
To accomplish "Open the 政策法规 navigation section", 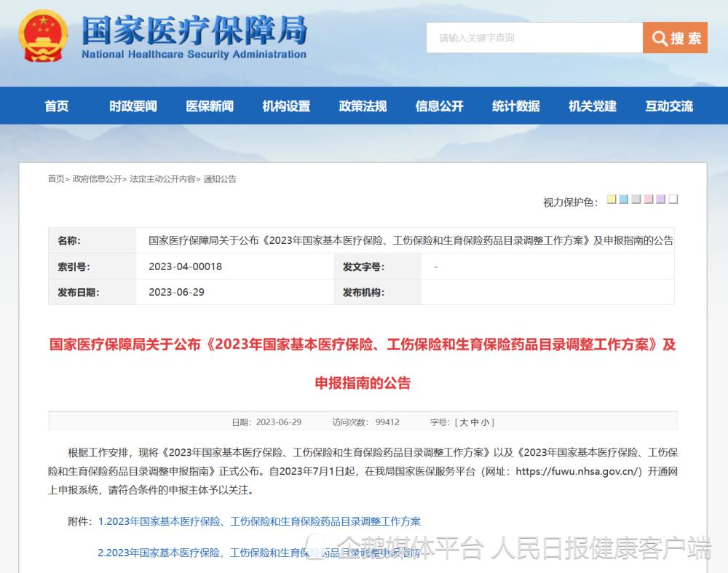I will (x=362, y=106).
